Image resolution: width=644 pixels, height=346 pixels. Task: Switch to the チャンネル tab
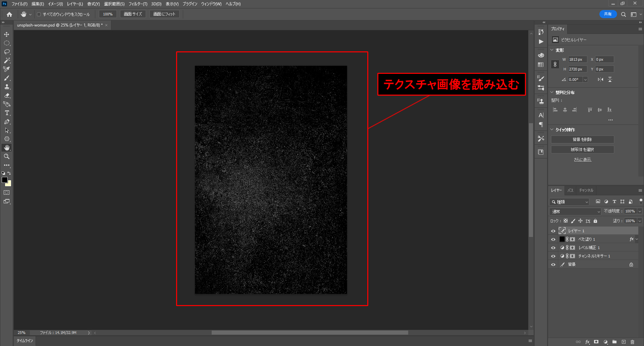(x=586, y=190)
